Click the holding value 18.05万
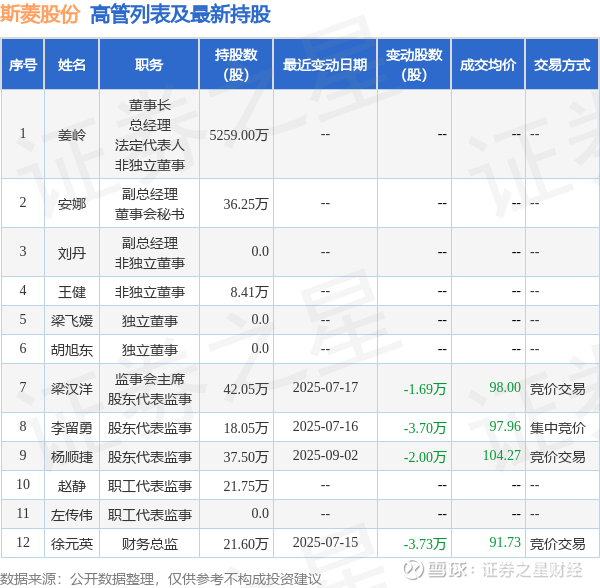This screenshot has width=600, height=588. tap(246, 428)
